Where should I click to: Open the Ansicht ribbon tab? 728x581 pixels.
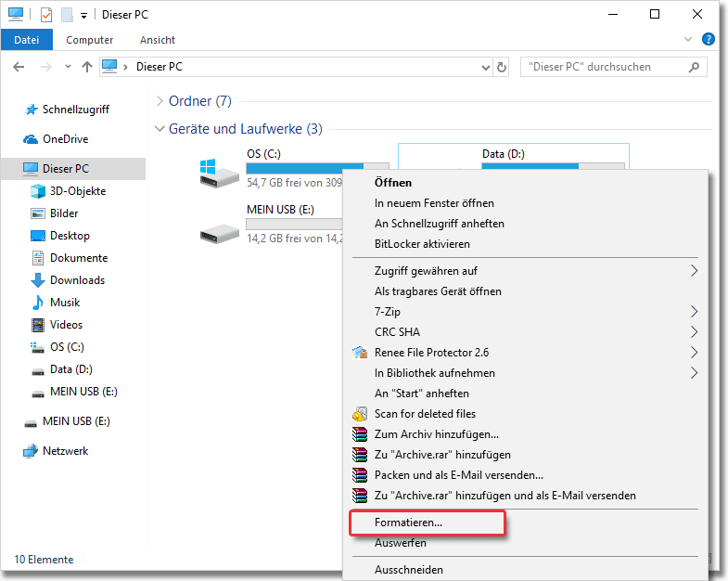pos(158,40)
